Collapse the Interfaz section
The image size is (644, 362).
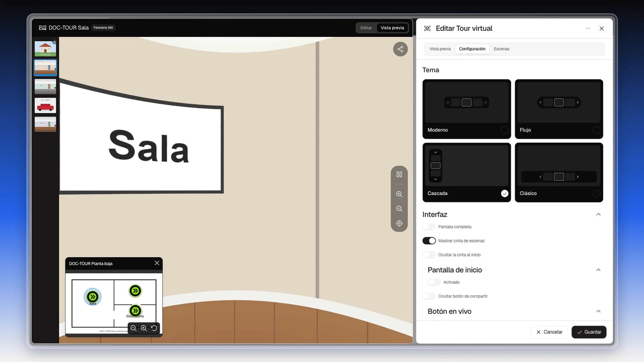598,215
